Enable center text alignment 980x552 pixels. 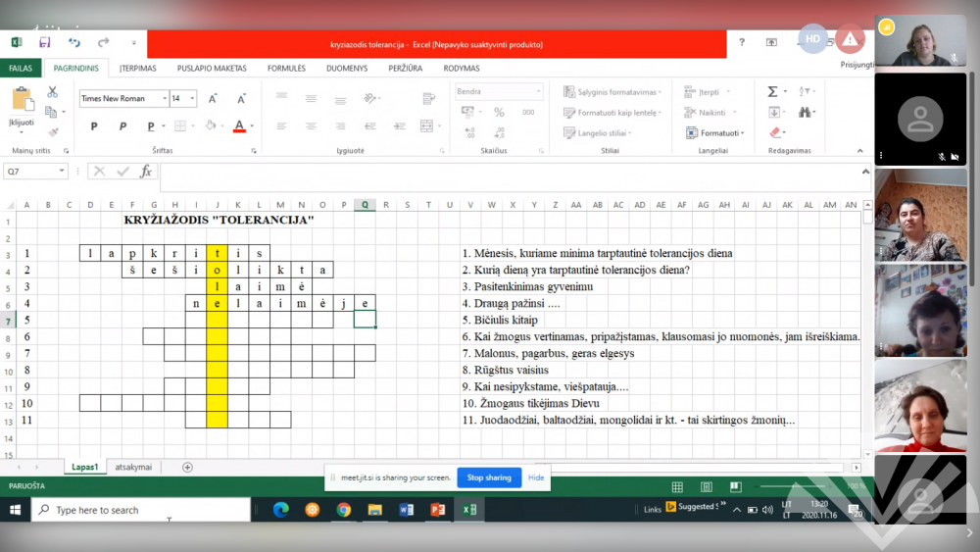coord(311,125)
